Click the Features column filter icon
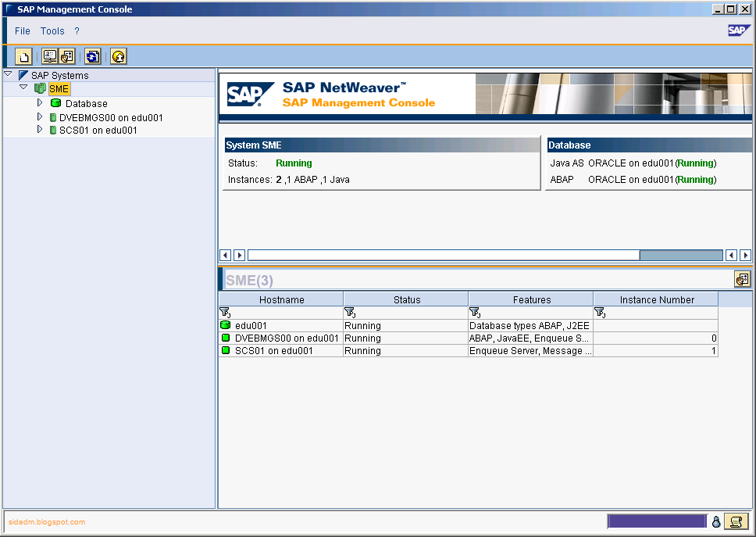The width and height of the screenshot is (756, 537). click(475, 312)
